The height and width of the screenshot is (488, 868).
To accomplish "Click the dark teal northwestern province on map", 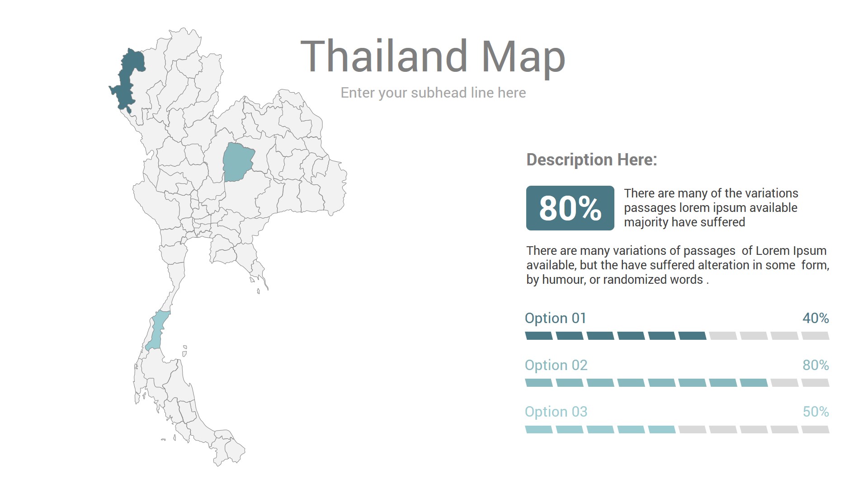I will 128,79.
